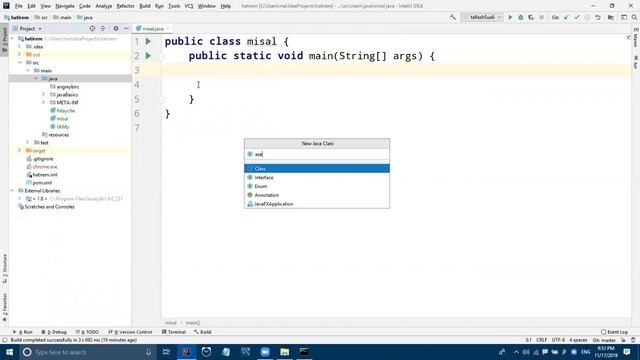This screenshot has width=640, height=360.
Task: Click the class name input field
Action: coord(317,154)
